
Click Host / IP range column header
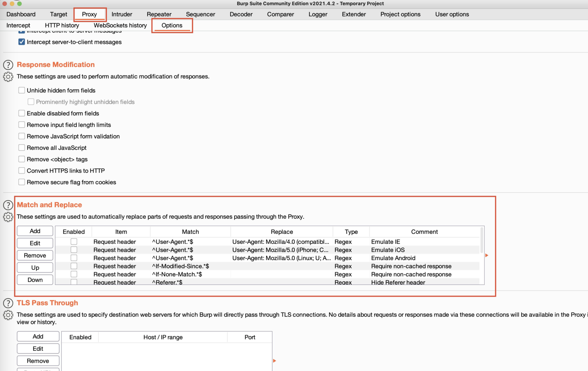(x=163, y=337)
